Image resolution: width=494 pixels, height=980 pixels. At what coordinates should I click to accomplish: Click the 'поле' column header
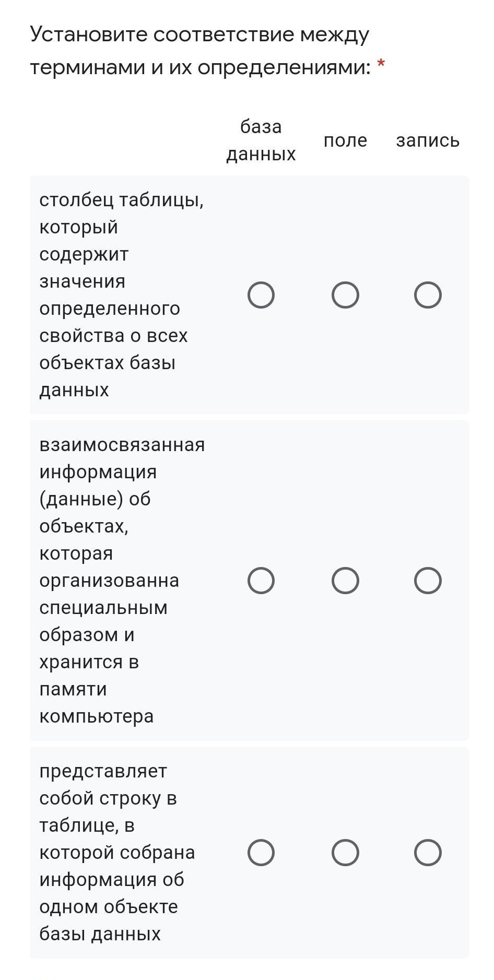(345, 140)
